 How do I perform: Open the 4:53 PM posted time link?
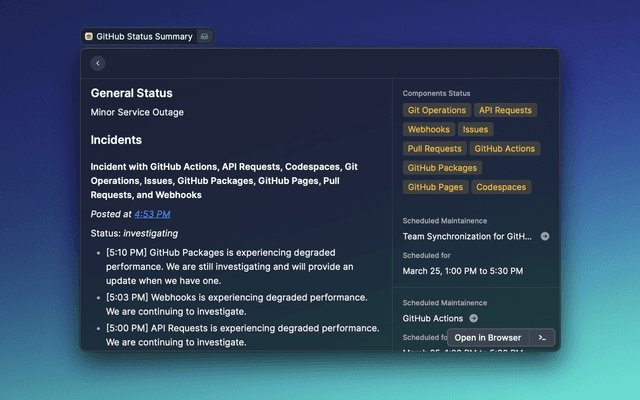[152, 214]
